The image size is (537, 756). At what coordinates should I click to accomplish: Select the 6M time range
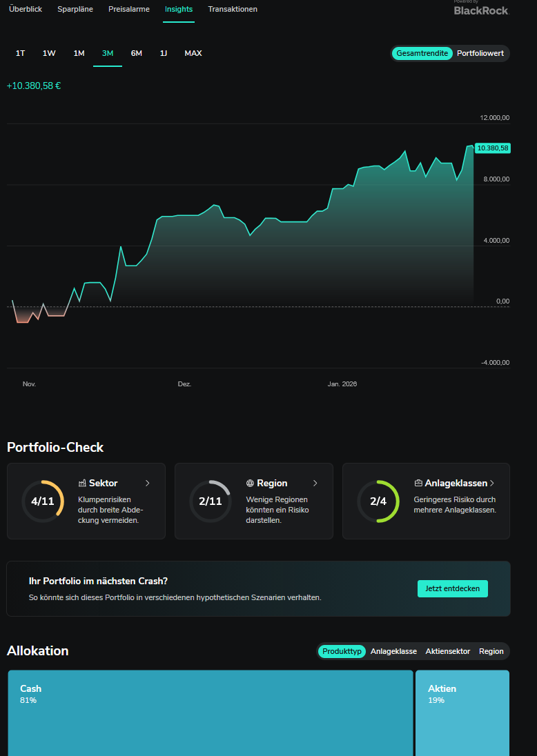pos(137,53)
